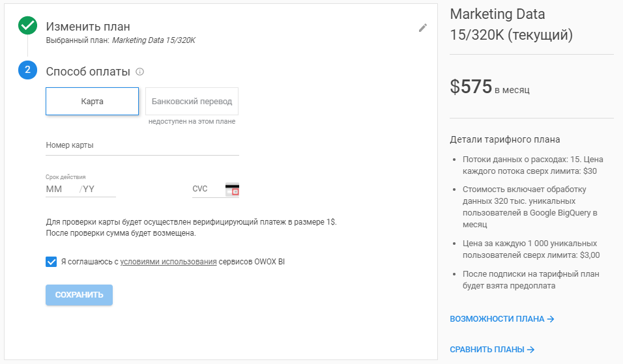Viewport: 623px width, 364px height.
Task: Click the Marketing Data 15/320K (текущий) title
Action: 512,24
